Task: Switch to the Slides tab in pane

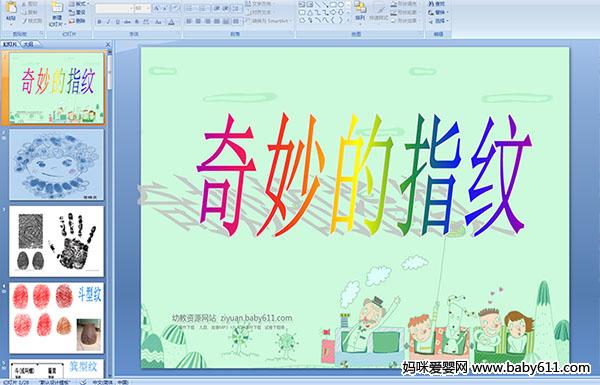Action: (10, 44)
